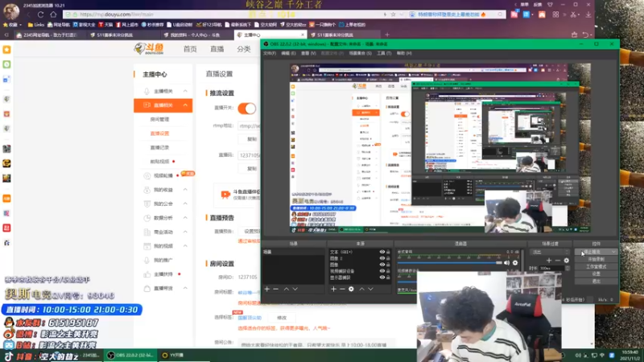Add a new scene in OBS scenes panel
This screenshot has height=362, width=644.
pos(267,289)
